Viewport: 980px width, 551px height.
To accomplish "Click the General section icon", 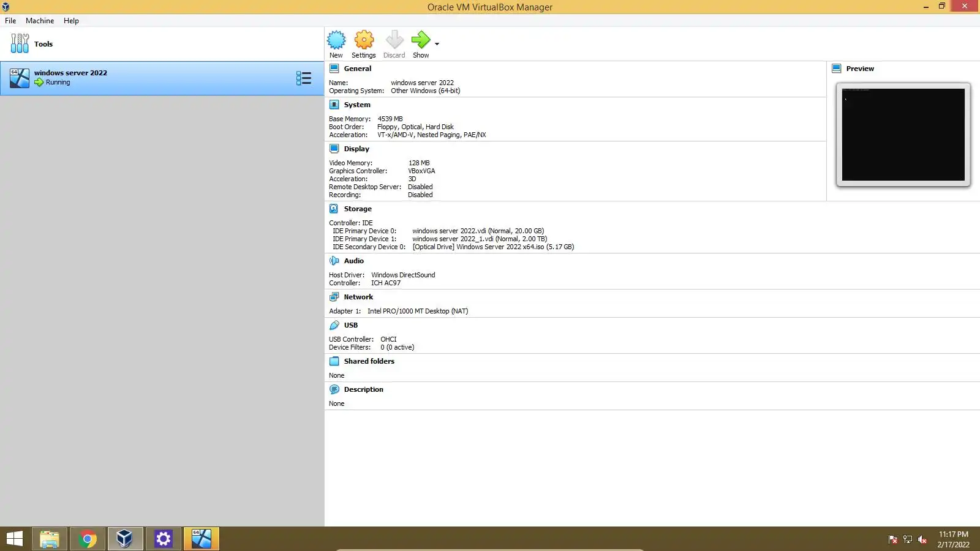I will tap(334, 69).
